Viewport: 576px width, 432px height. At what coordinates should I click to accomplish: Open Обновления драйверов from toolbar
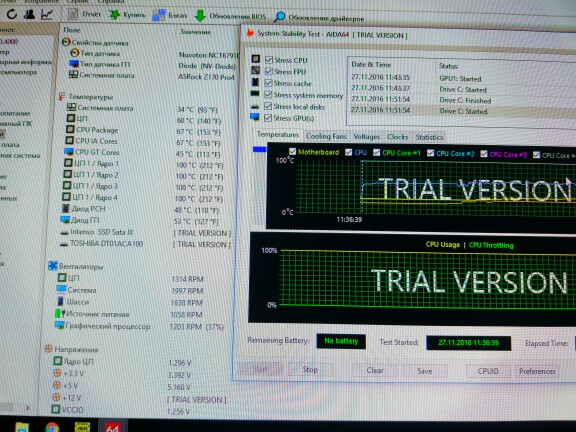319,17
